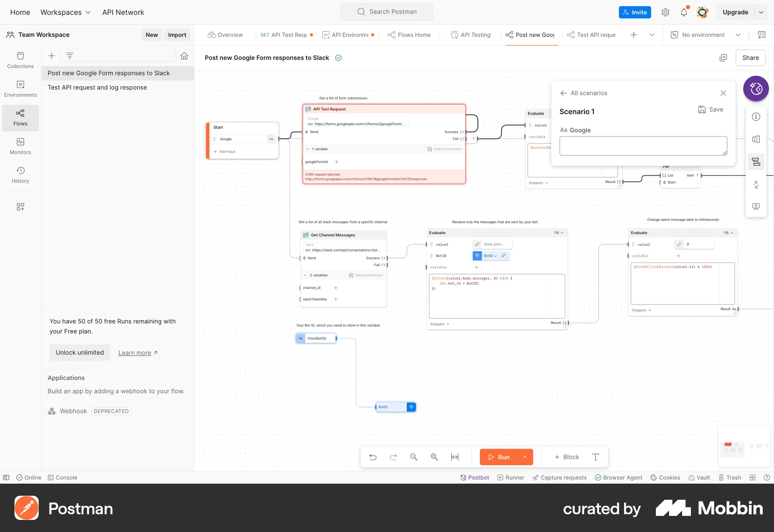The width and height of the screenshot is (774, 532).
Task: Click zoom in magnifier icon
Action: [x=434, y=457]
